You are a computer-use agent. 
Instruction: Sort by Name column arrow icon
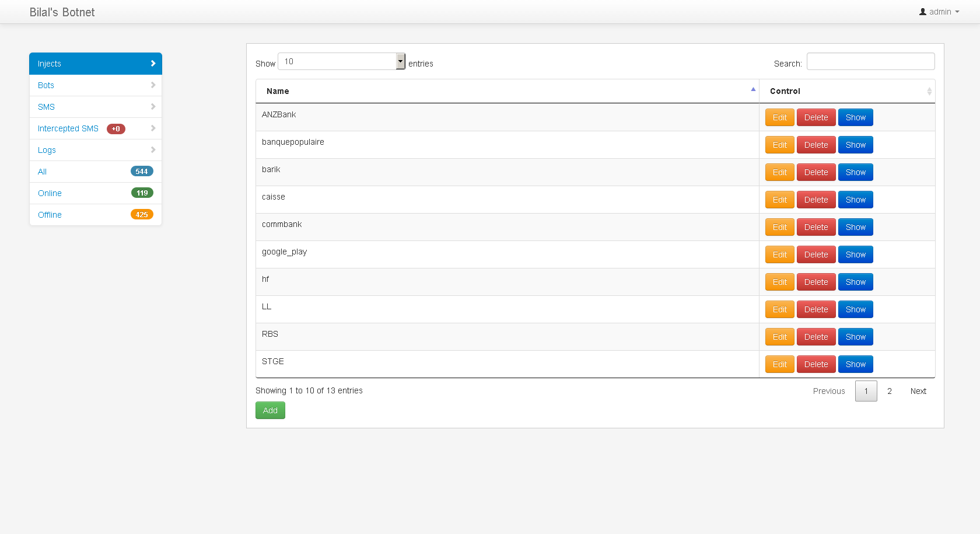tap(753, 89)
